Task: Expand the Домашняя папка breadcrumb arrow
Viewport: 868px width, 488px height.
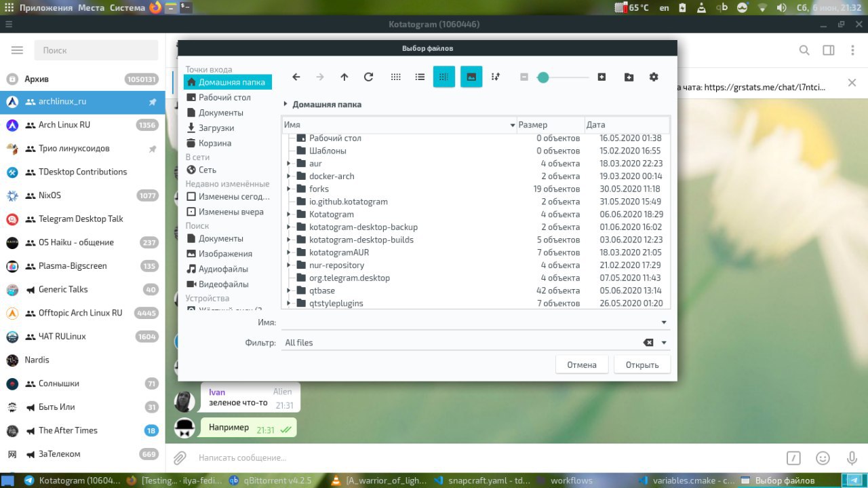Action: point(285,105)
